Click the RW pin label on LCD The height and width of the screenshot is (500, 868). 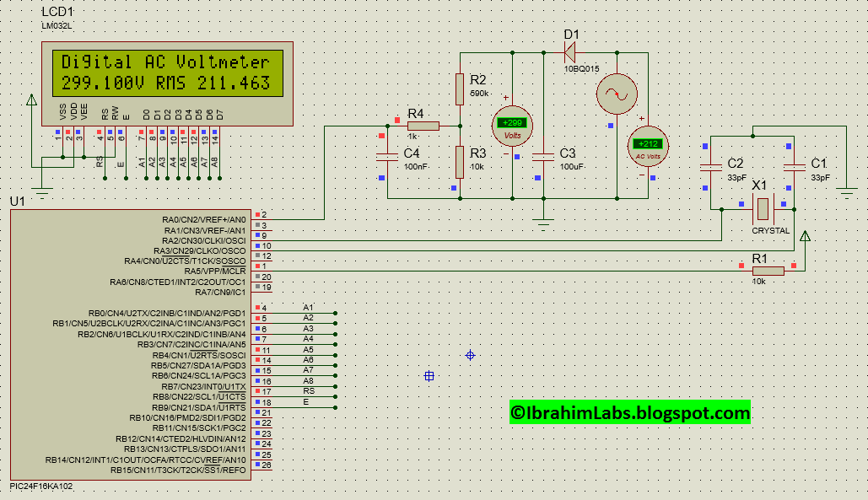(115, 113)
